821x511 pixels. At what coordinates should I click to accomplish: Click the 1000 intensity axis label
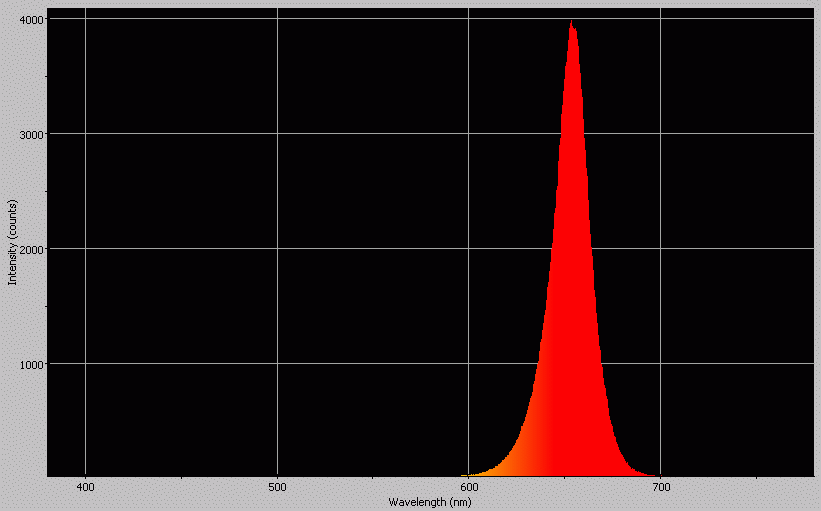point(31,364)
